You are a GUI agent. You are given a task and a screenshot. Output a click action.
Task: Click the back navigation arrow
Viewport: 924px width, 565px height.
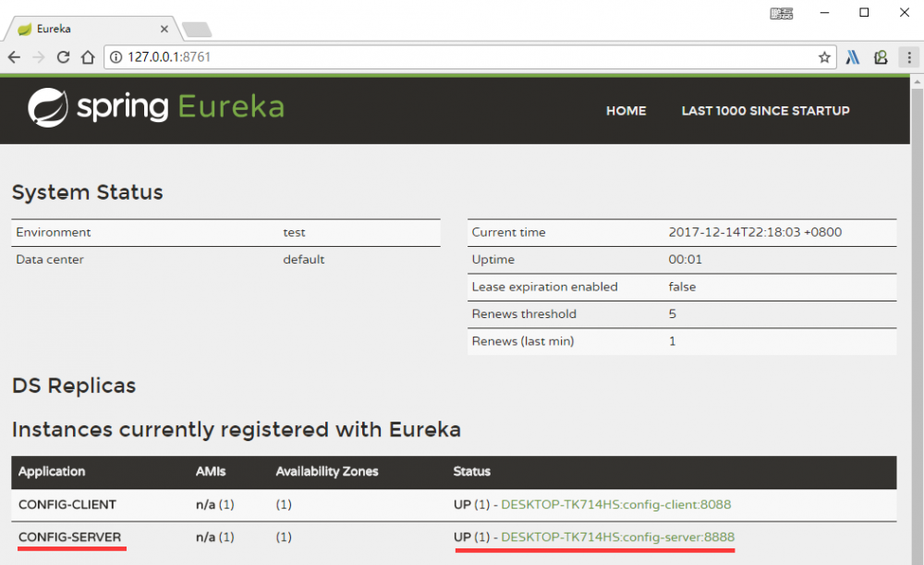click(x=14, y=56)
